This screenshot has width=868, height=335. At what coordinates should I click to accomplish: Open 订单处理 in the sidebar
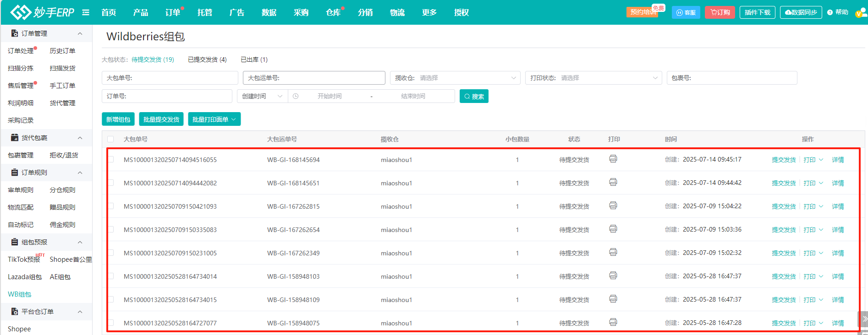[21, 51]
